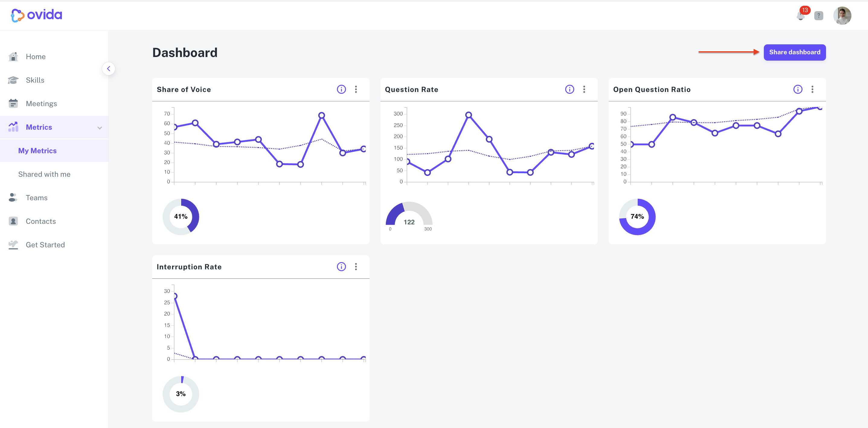Screen dimensions: 868x428
Task: Click the Interruption Rate card title
Action: pos(189,267)
